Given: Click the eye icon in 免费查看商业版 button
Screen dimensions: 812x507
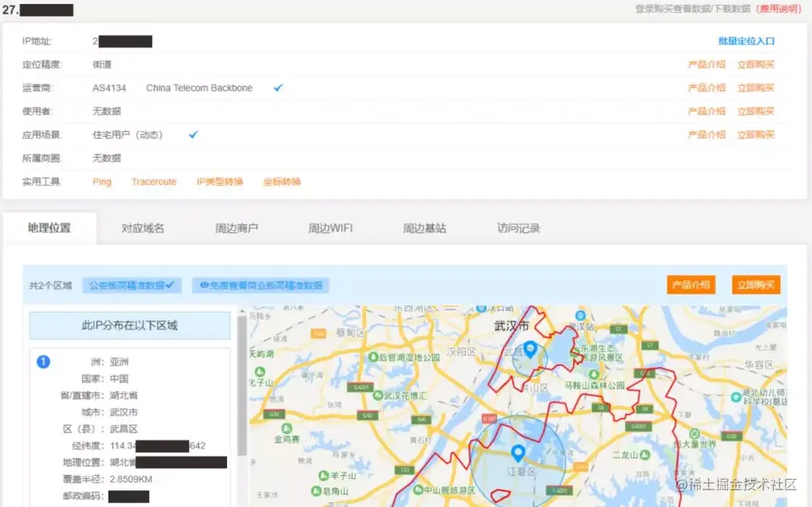Looking at the screenshot, I should coord(204,285).
